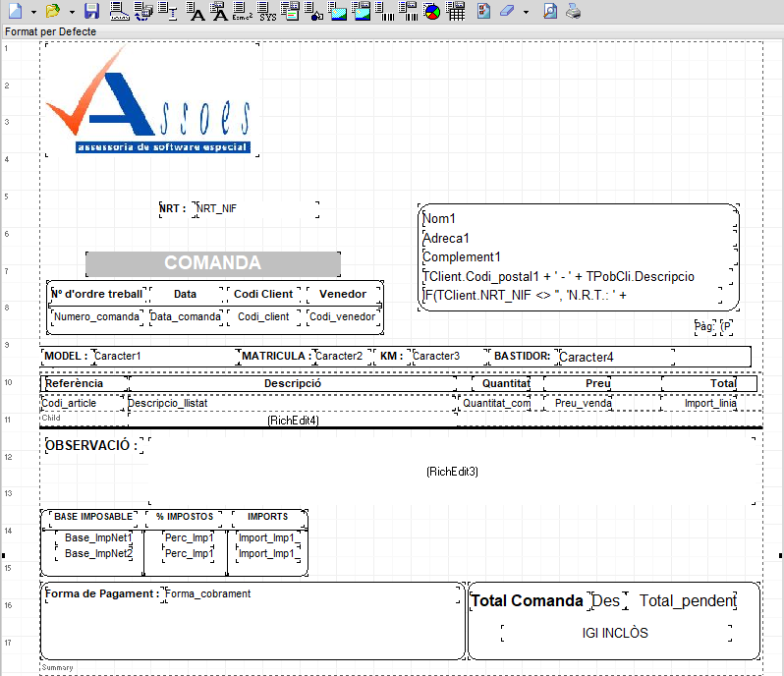Open print preview with magnifier icon

(550, 11)
